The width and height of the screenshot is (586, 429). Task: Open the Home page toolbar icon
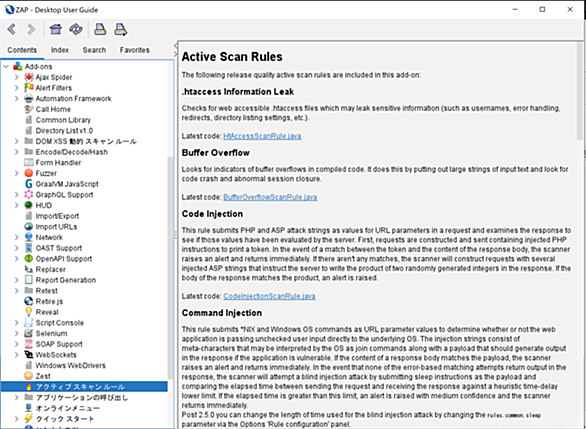[56, 29]
